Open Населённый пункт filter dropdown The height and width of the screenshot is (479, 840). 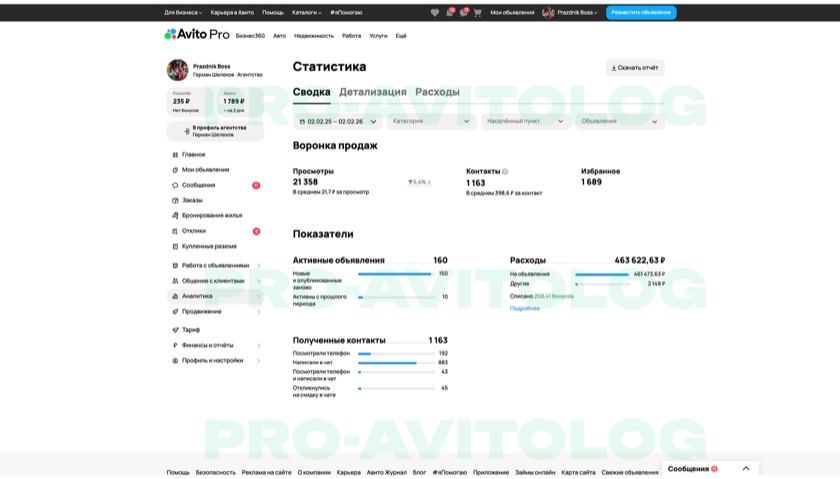coord(526,122)
